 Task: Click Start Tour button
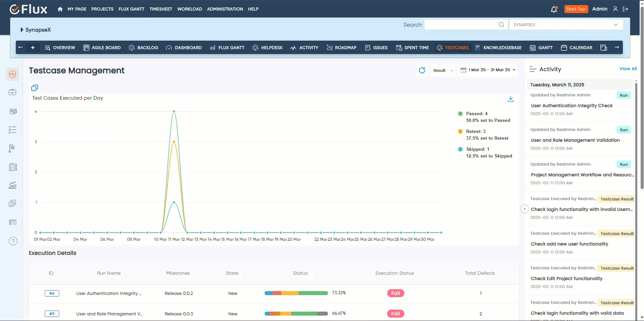click(x=576, y=9)
